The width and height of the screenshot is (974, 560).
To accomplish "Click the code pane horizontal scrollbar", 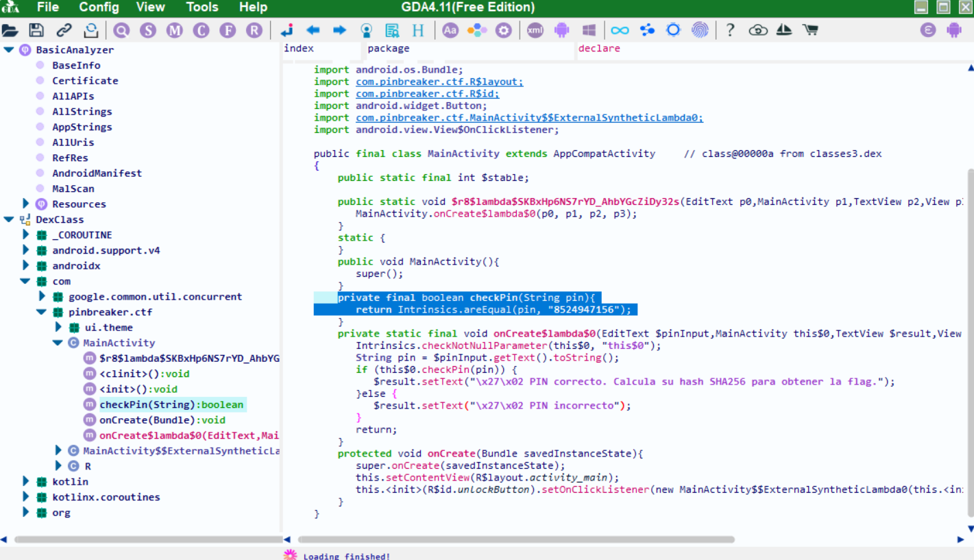I will 515,539.
